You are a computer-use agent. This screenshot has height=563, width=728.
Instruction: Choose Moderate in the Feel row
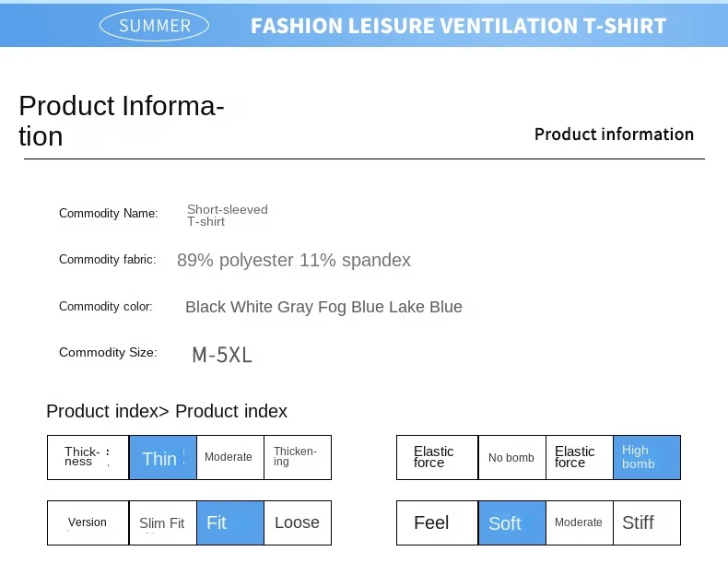tap(579, 523)
